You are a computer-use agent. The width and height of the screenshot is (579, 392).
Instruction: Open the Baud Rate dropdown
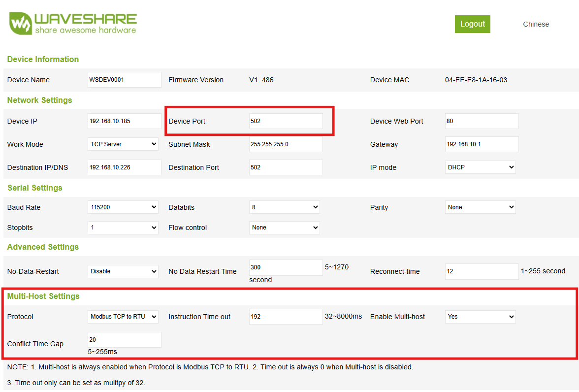123,207
